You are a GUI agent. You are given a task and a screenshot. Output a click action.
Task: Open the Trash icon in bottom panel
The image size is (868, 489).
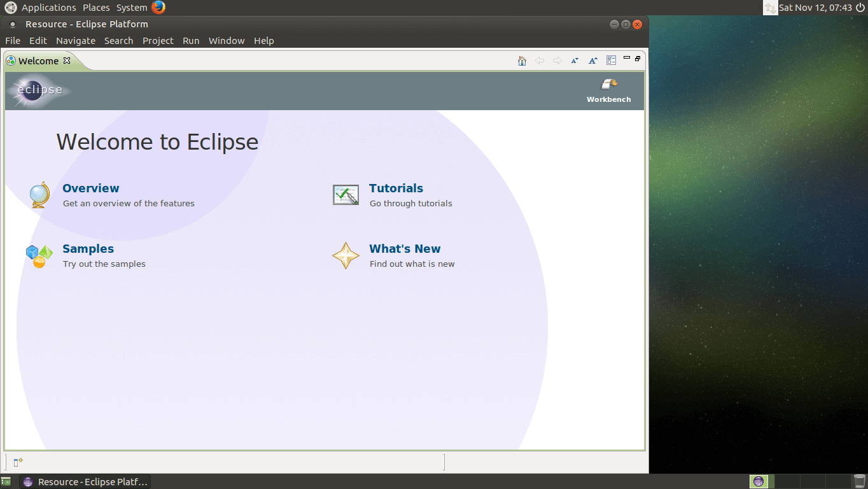point(860,481)
